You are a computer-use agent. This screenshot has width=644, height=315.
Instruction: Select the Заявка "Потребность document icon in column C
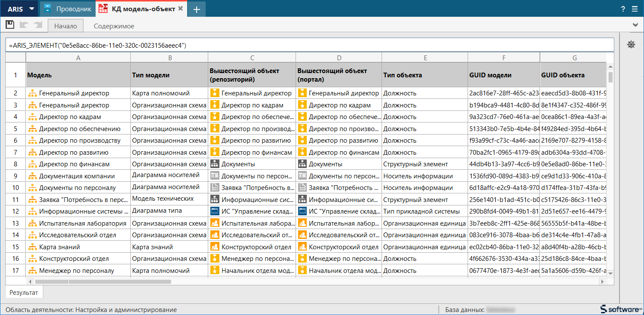point(214,188)
